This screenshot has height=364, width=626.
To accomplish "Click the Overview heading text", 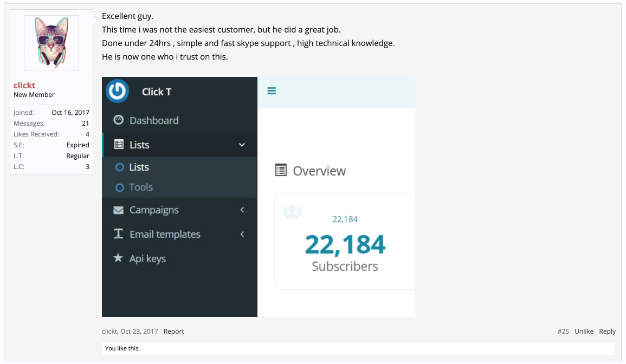I will tap(319, 171).
